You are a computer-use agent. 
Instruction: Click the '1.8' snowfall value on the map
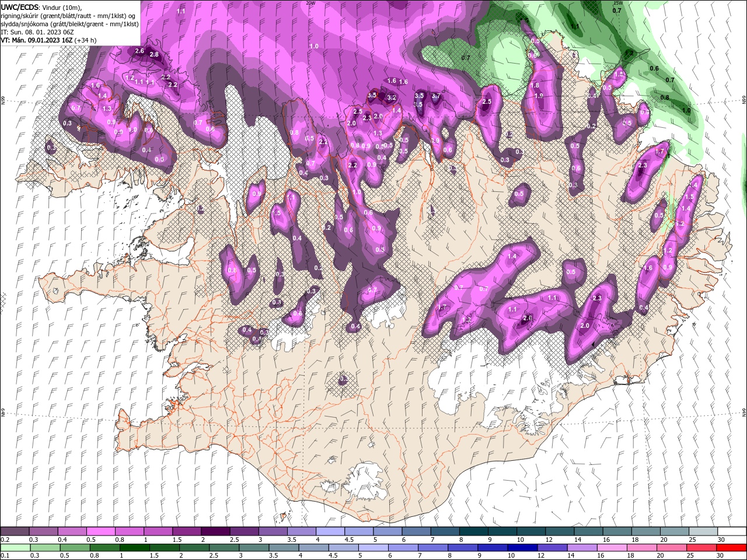[535, 85]
